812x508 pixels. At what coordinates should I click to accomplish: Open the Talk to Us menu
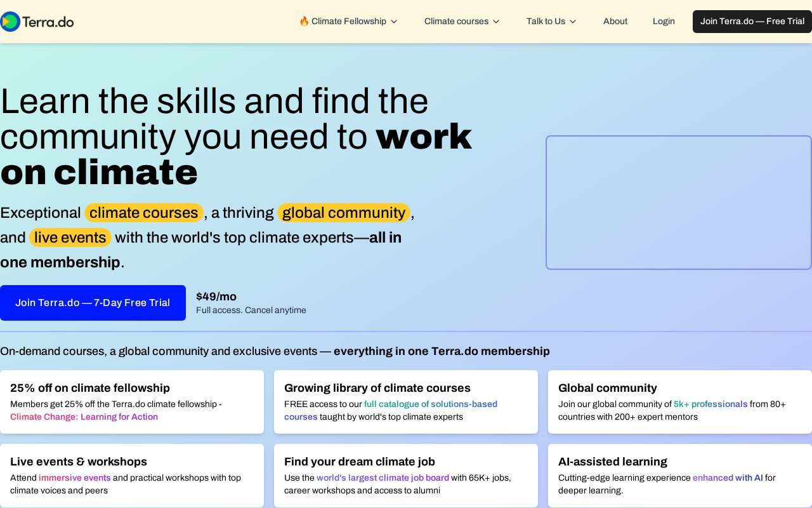point(551,21)
